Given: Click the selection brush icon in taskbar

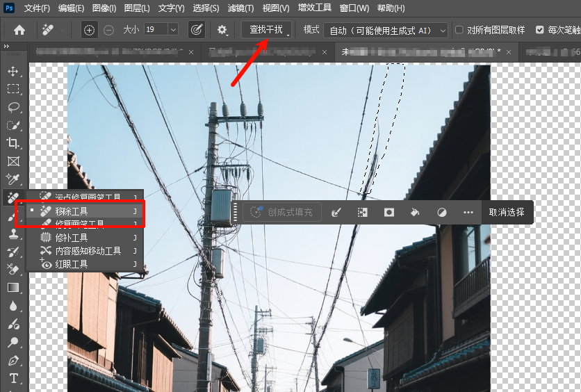Looking at the screenshot, I should pos(336,212).
